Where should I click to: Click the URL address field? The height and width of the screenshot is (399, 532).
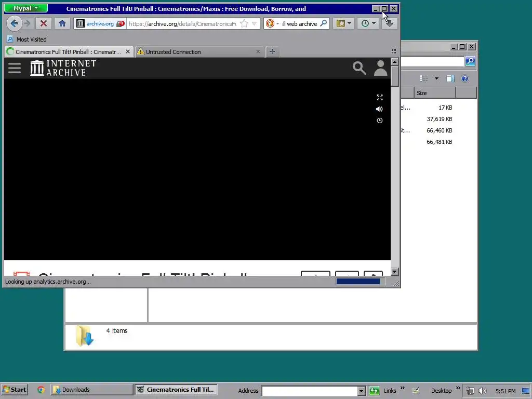click(182, 23)
